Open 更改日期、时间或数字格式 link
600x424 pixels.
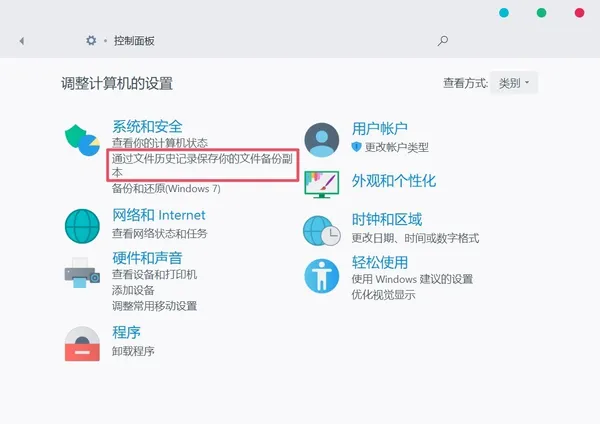(415, 238)
